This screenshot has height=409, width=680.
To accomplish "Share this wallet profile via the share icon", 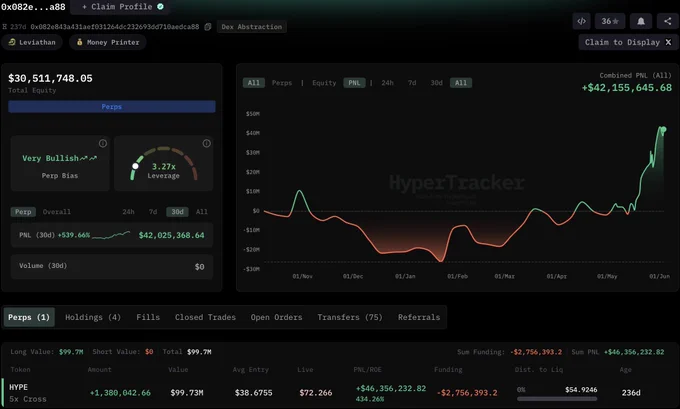I will point(668,21).
